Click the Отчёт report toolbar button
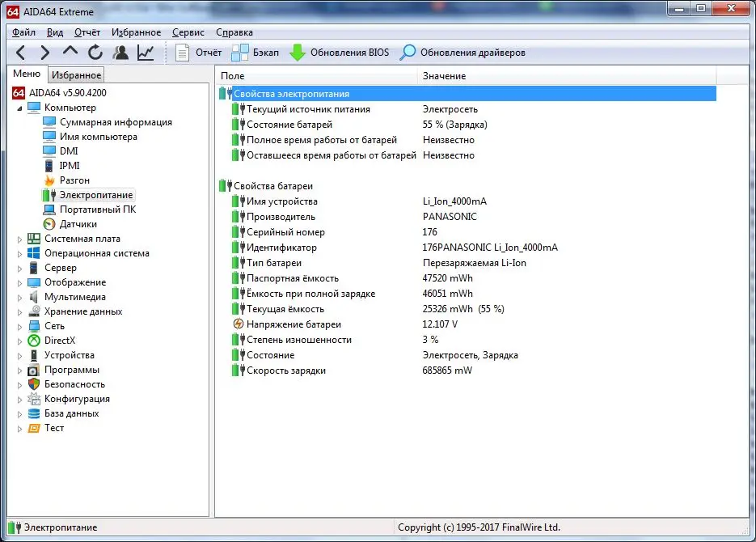 coord(198,53)
